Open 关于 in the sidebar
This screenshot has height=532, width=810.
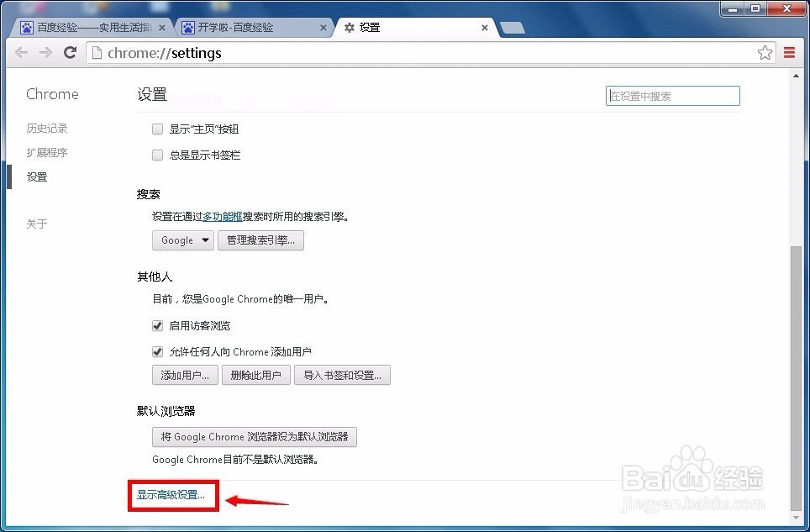[37, 224]
